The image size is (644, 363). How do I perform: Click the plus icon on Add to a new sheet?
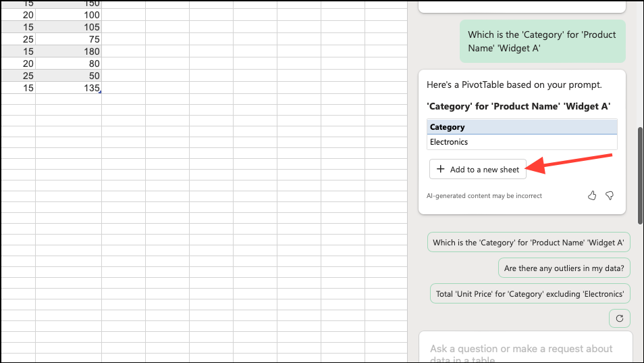click(440, 169)
